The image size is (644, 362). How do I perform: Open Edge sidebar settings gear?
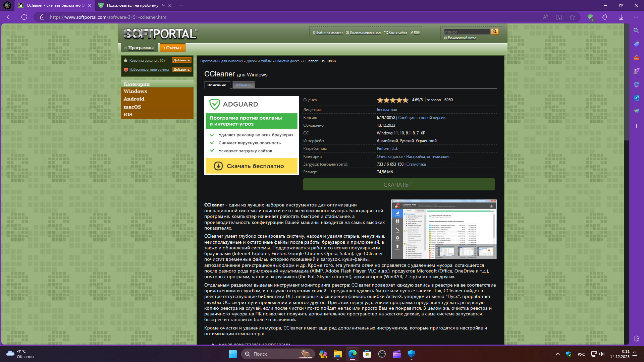pyautogui.click(x=636, y=339)
